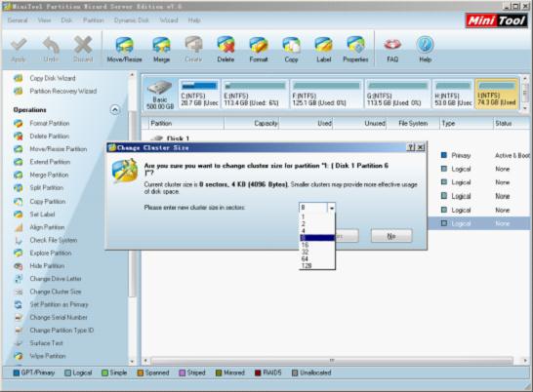The height and width of the screenshot is (392, 533).
Task: Select 16 sectors in cluster list
Action: click(317, 245)
